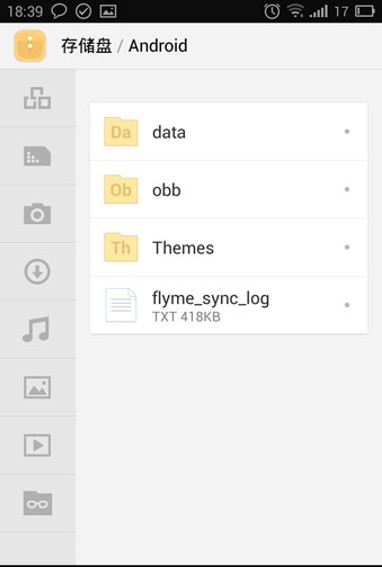Select the dot next to data folder
382x567 pixels.
pos(347,132)
